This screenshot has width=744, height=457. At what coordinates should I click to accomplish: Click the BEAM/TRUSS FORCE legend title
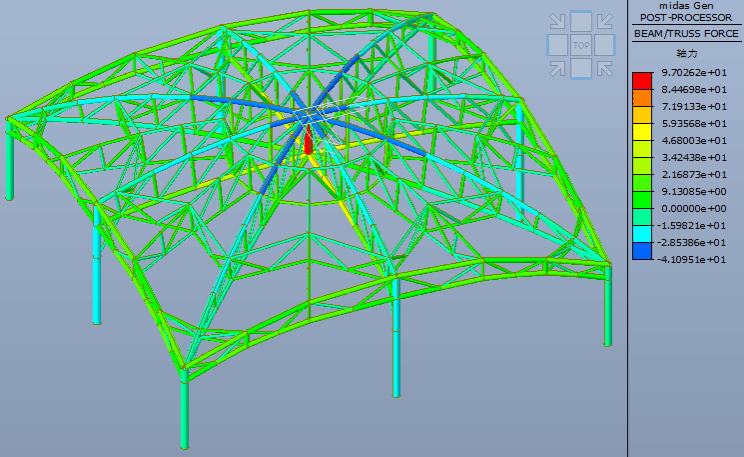[x=686, y=33]
